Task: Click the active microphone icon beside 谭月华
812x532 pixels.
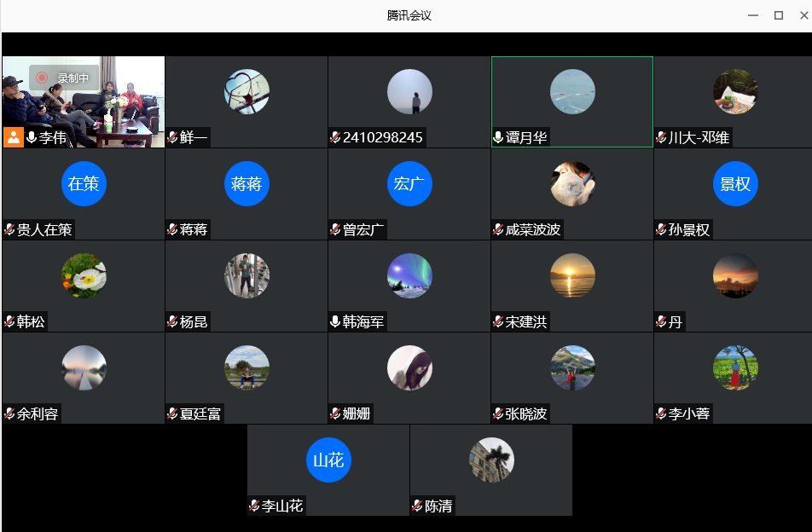Action: click(x=499, y=138)
